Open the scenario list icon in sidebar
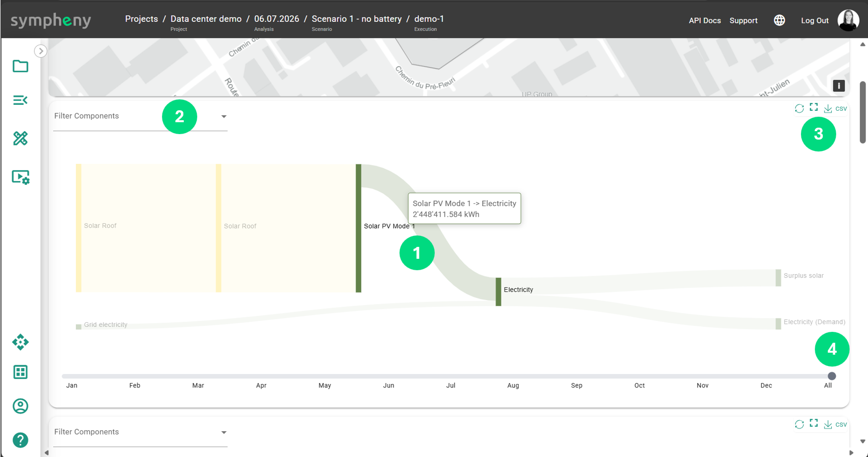This screenshot has height=457, width=868. coord(20,100)
